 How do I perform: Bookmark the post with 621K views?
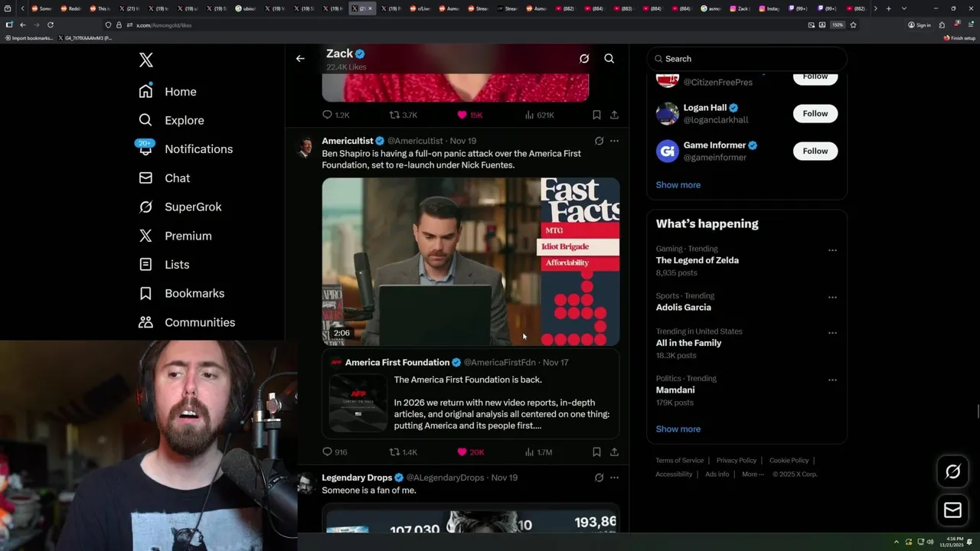click(596, 115)
